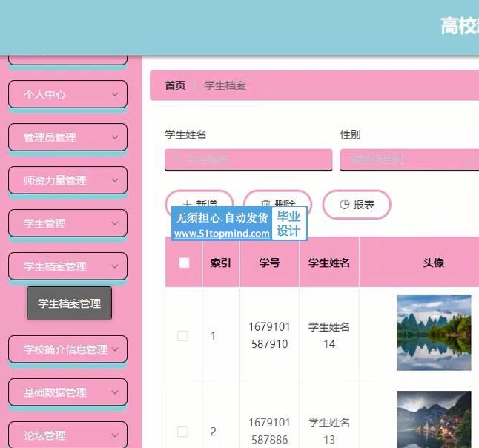This screenshot has width=479, height=448.
Task: Click the 删除 delete button
Action: pos(277,204)
